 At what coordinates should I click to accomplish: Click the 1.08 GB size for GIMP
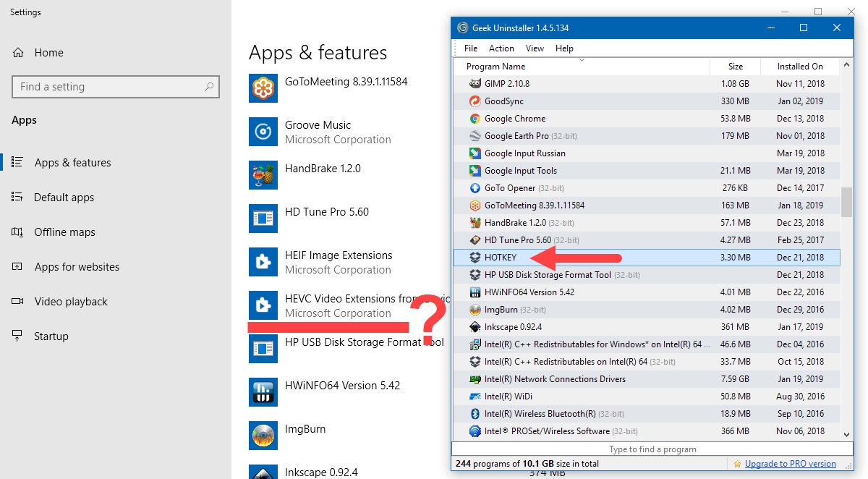pos(736,84)
